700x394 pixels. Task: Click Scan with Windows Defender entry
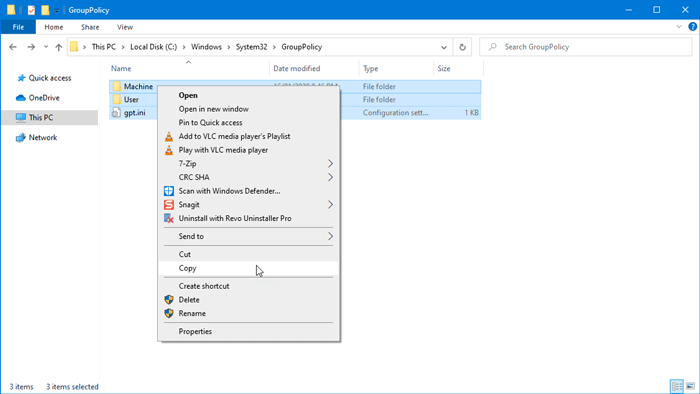click(249, 191)
